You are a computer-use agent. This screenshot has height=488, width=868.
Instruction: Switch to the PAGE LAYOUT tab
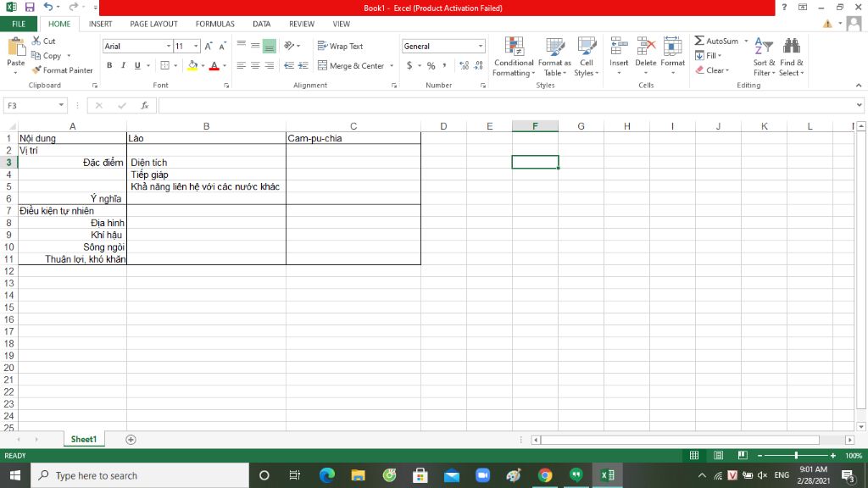tap(153, 24)
